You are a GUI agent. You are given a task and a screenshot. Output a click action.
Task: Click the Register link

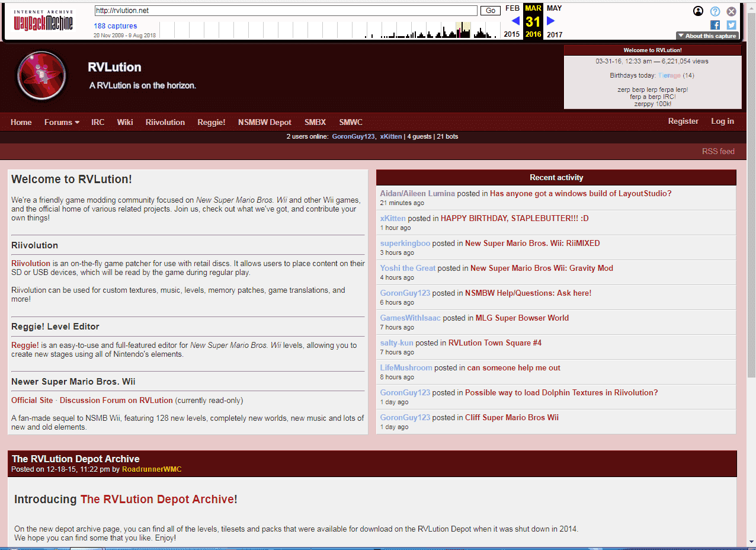683,121
